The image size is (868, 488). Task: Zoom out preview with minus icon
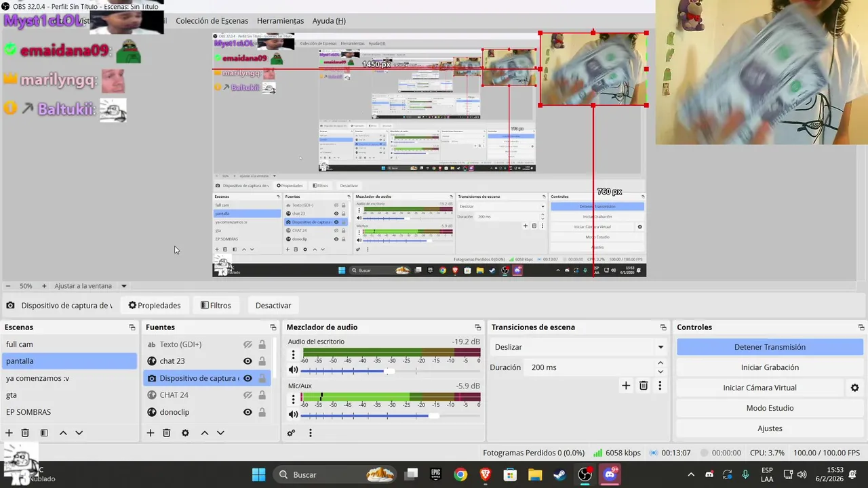click(x=7, y=286)
